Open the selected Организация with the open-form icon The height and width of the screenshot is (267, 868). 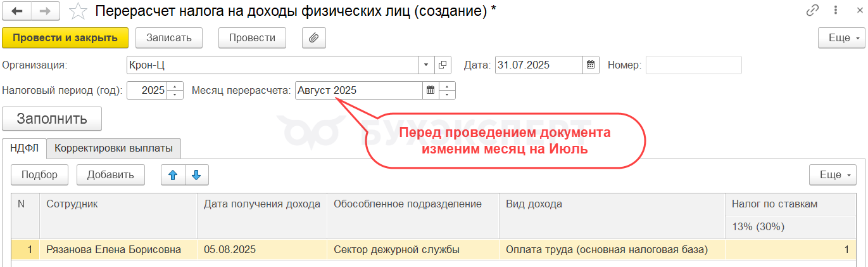(x=442, y=65)
